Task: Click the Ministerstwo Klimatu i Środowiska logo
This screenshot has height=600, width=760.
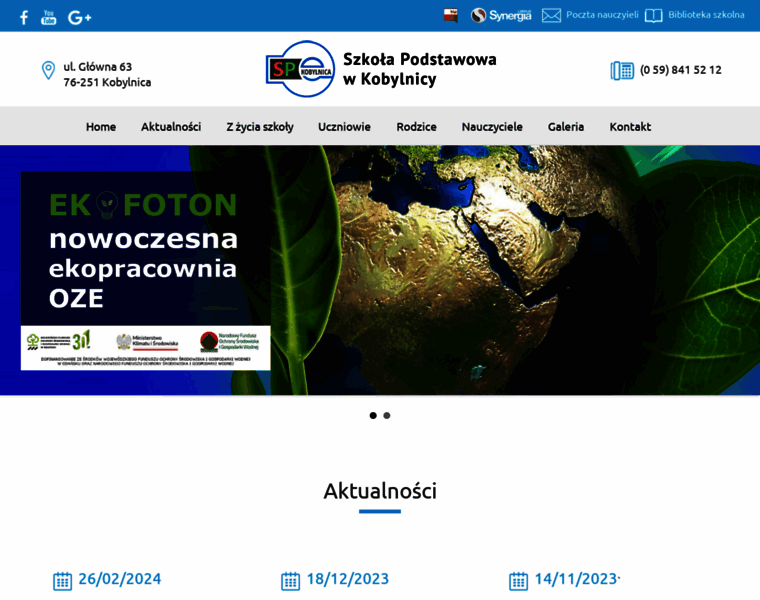Action: [x=147, y=342]
